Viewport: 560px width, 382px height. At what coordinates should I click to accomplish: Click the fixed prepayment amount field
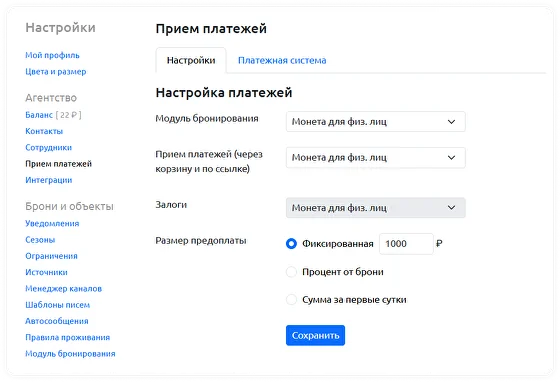[406, 244]
